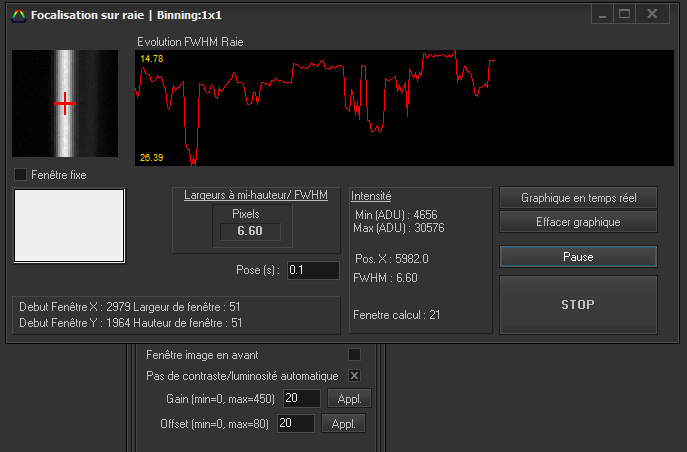Select the Pixels FWHM value field
This screenshot has width=687, height=452.
[250, 232]
